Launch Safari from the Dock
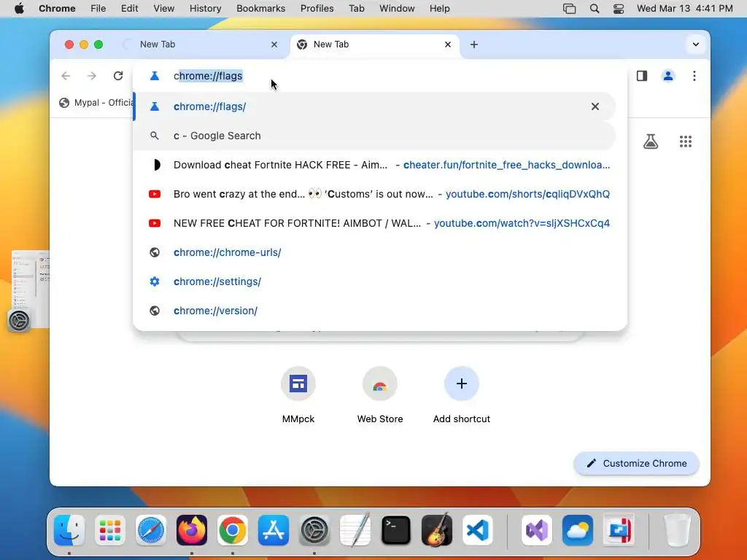 tap(151, 530)
